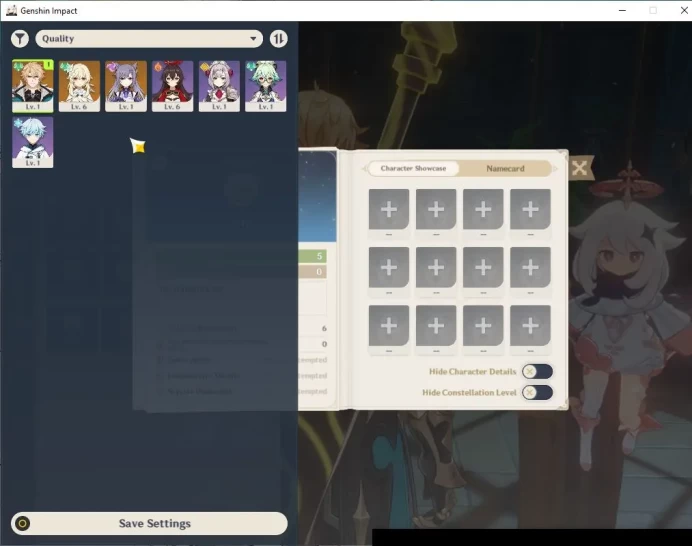Click the Save Settings button

pyautogui.click(x=149, y=523)
